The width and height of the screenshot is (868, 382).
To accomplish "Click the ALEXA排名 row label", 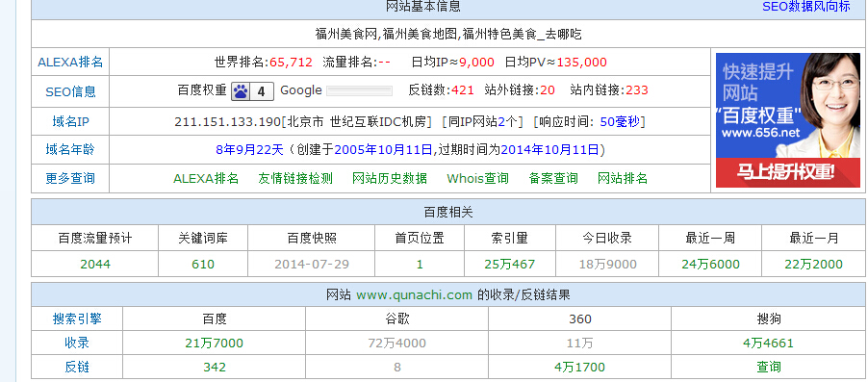I will pos(70,62).
